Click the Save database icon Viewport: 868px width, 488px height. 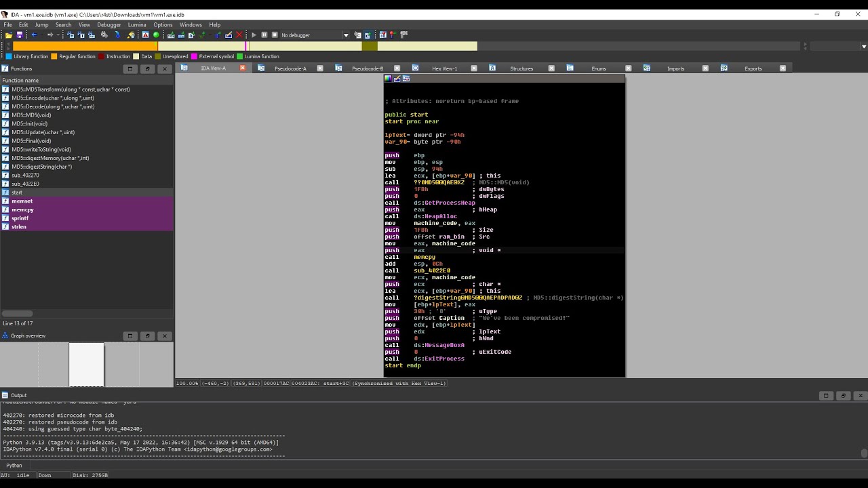20,35
